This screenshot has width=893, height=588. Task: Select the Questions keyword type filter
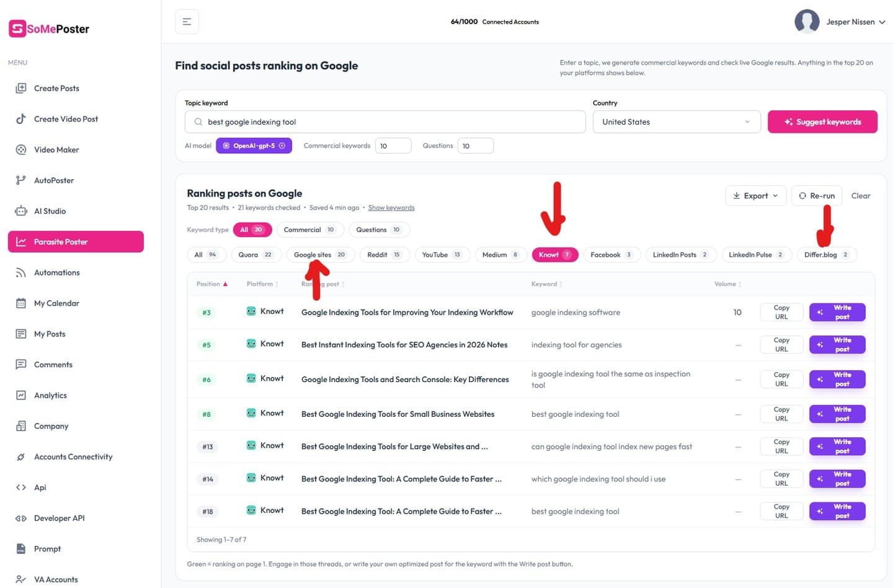[378, 229]
